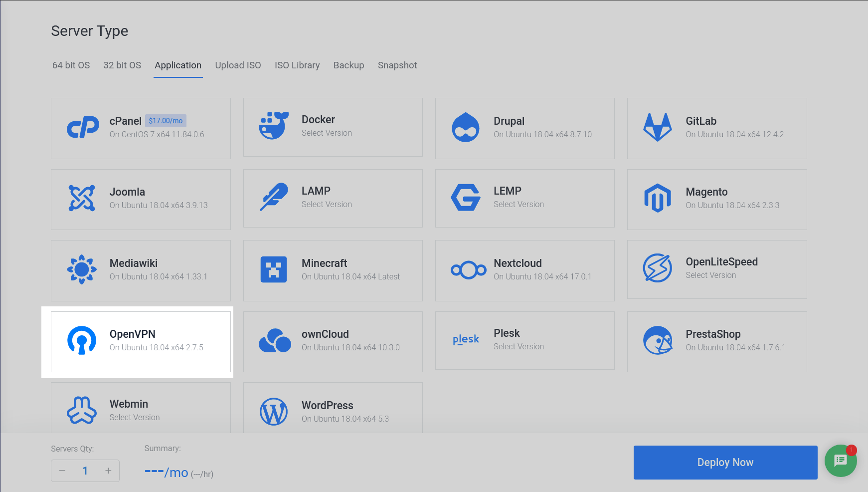Click WordPress's Ubuntu 18.04 x64 5.3 text
868x492 pixels.
345,419
